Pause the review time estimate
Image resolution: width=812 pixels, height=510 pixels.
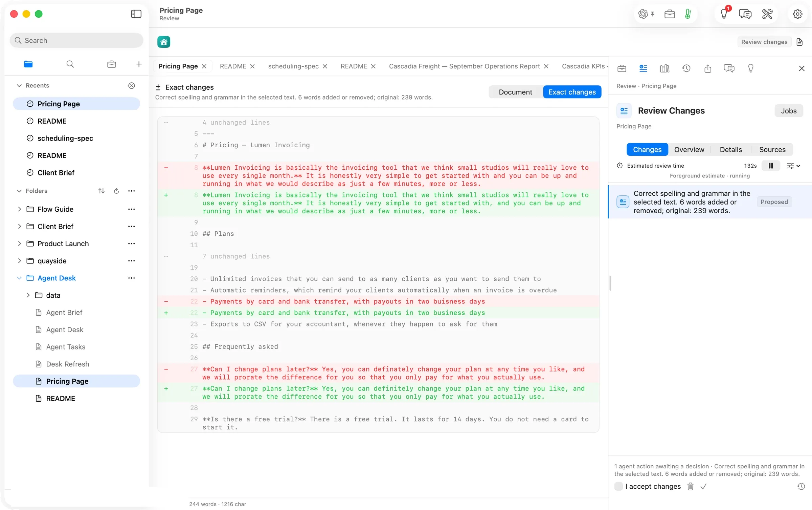(771, 166)
